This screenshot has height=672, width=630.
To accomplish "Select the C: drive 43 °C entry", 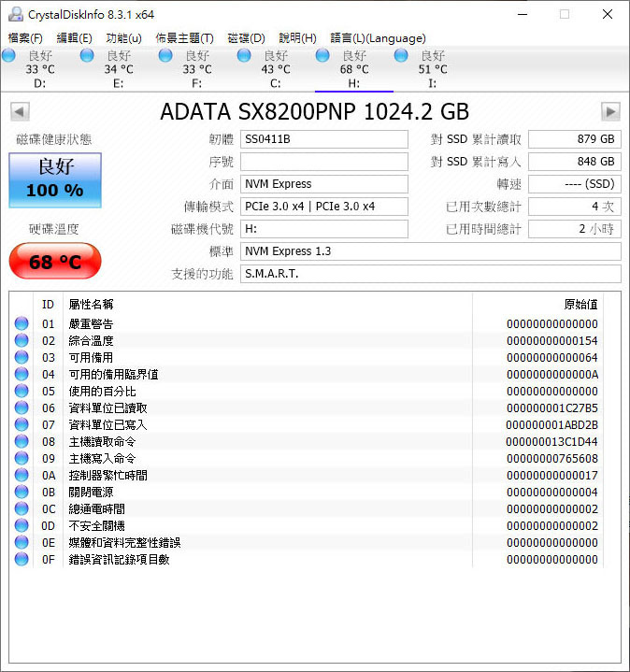I will tap(276, 69).
